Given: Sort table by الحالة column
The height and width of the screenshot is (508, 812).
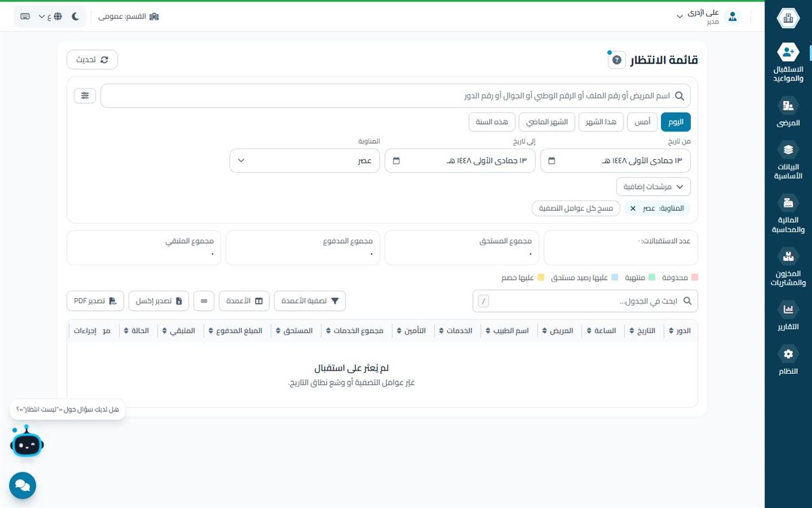Looking at the screenshot, I should [135, 331].
